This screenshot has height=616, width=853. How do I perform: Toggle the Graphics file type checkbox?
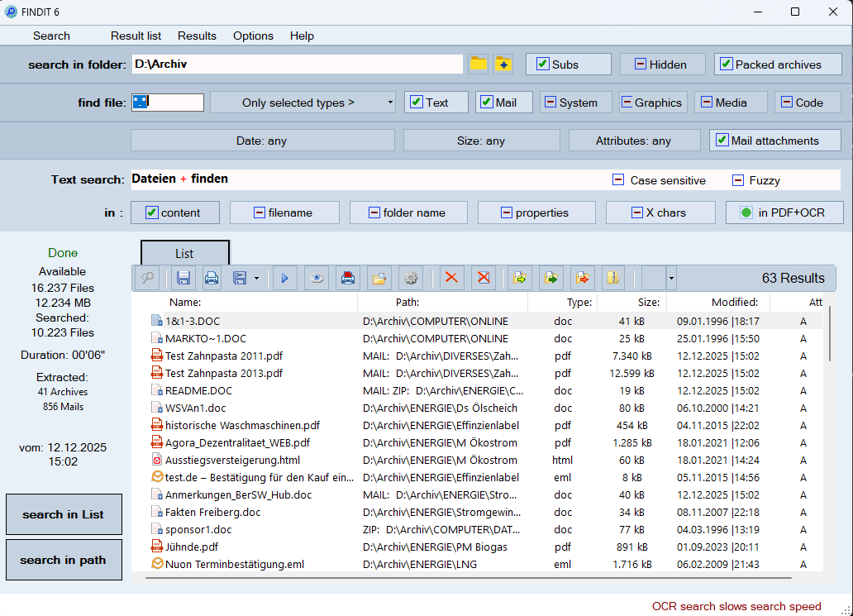pyautogui.click(x=626, y=103)
